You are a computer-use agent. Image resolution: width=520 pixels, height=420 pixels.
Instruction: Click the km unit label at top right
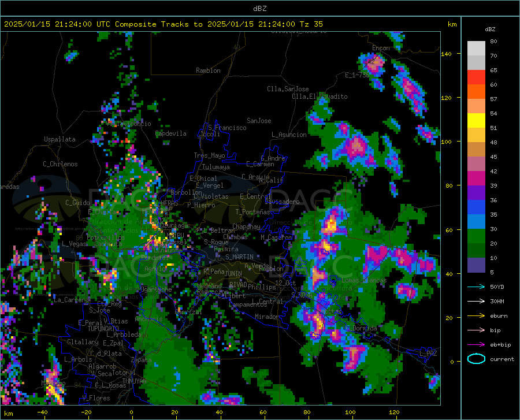(x=452, y=24)
